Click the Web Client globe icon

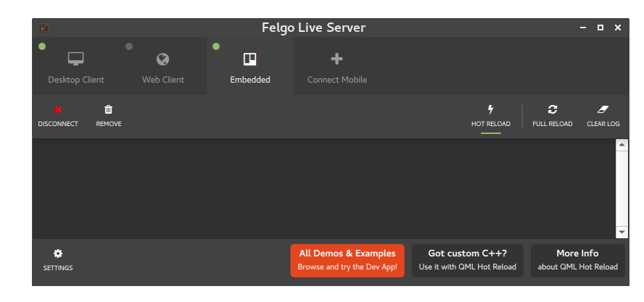[x=163, y=59]
